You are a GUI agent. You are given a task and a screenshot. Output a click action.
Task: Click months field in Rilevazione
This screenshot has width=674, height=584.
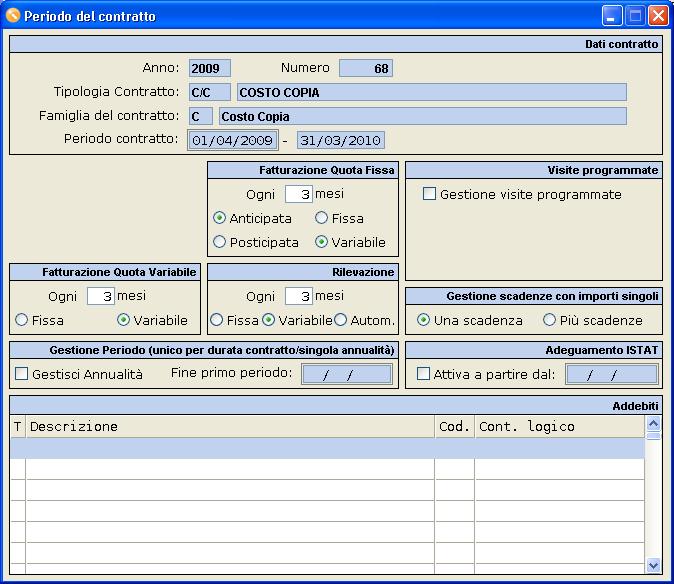(x=299, y=296)
